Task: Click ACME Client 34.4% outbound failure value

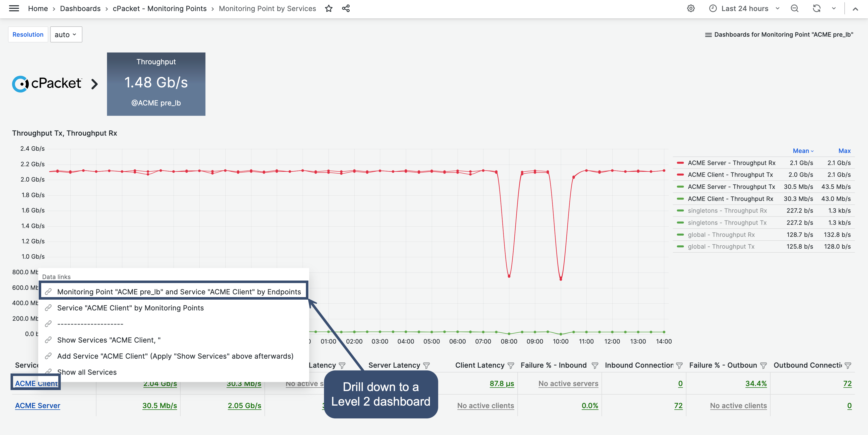Action: 756,384
